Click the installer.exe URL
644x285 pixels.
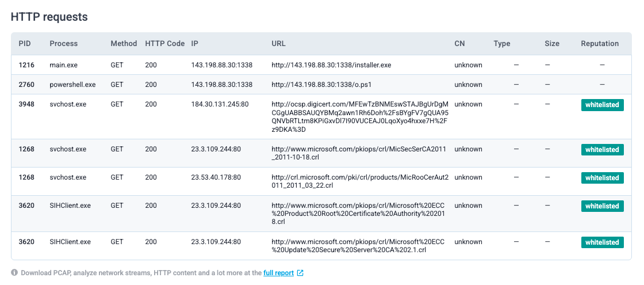[x=331, y=65]
